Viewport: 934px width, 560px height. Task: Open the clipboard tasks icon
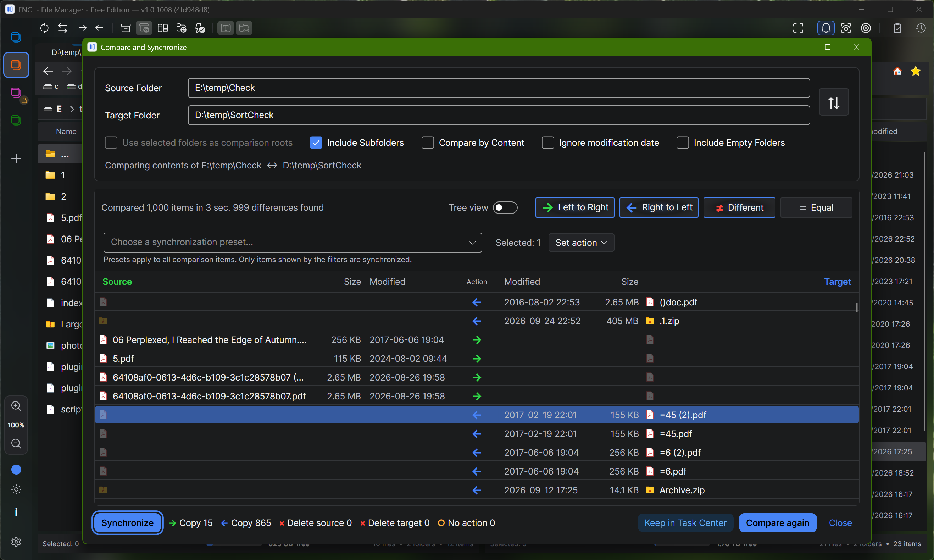(897, 28)
